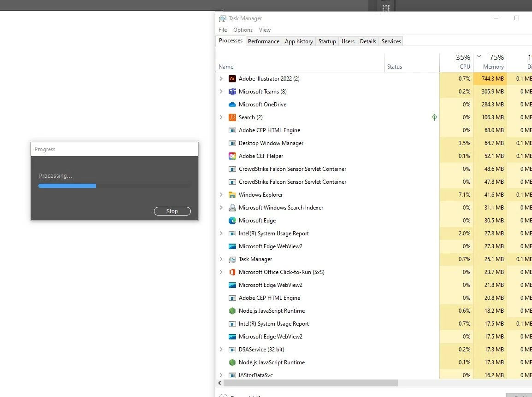
Task: Switch to the App history tab
Action: click(x=299, y=41)
